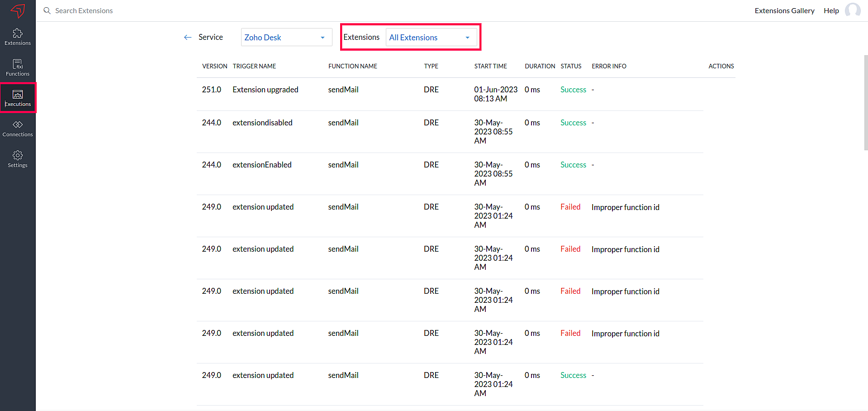
Task: Click the Zoho Sigma logo icon
Action: point(18,10)
